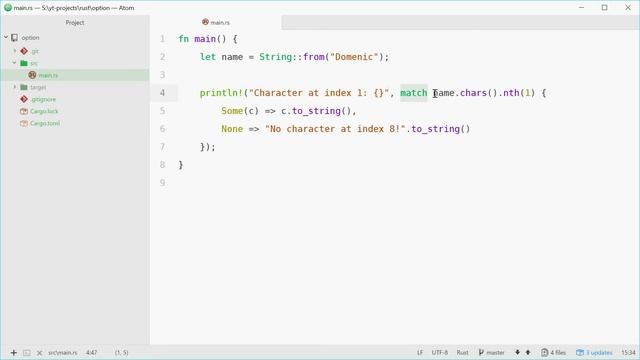Click the Rust icon in the main.rs tab
This screenshot has width=640, height=360.
coord(205,22)
